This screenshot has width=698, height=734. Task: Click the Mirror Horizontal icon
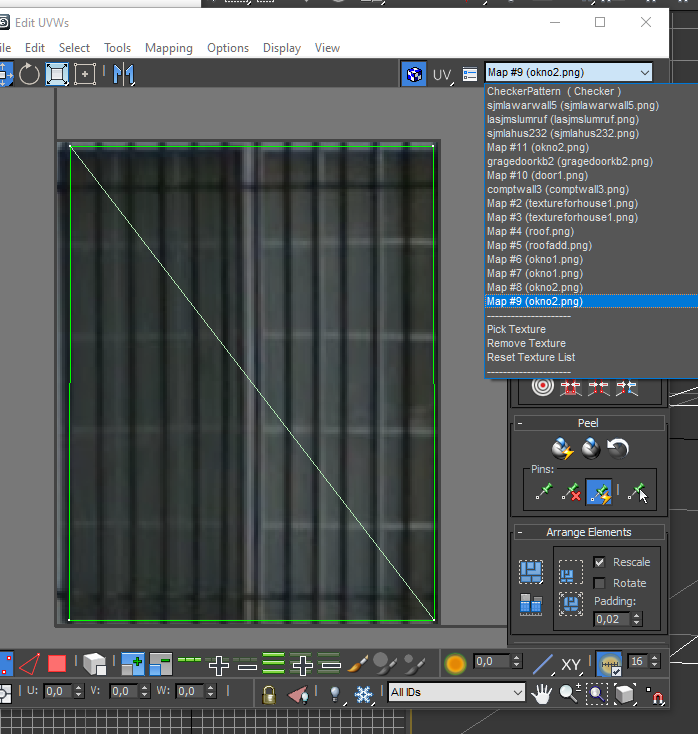click(124, 74)
